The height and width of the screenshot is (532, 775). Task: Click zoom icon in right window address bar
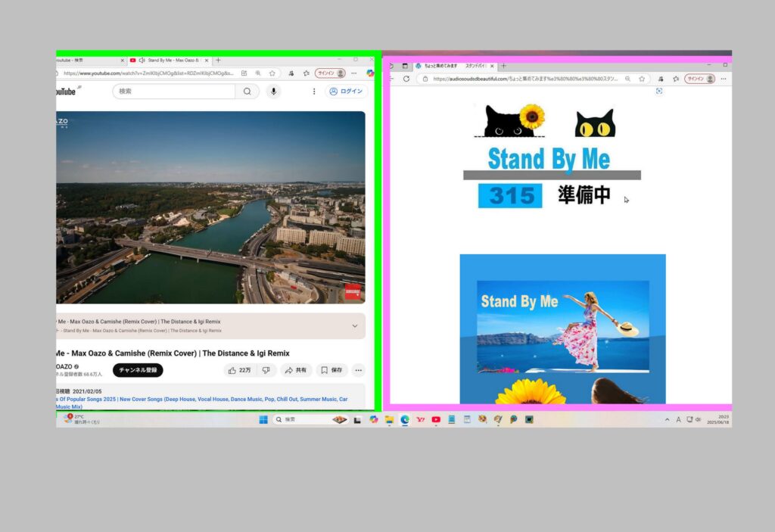(627, 79)
